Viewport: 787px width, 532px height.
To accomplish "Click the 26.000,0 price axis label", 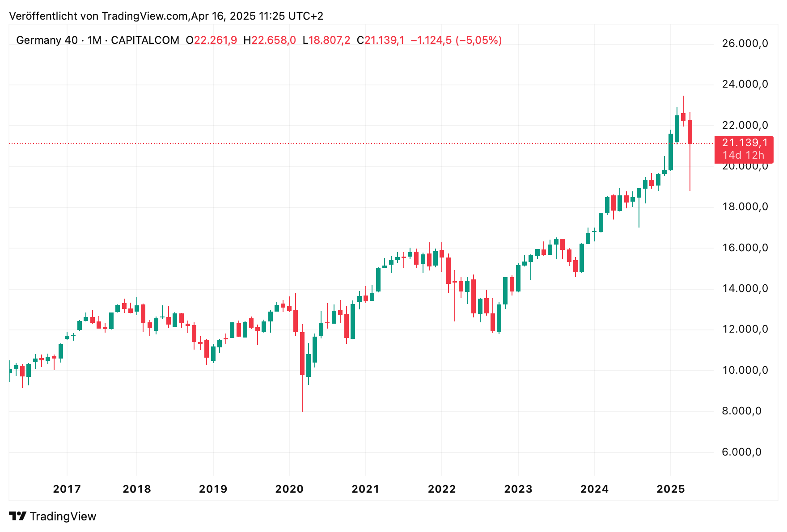I will click(745, 43).
